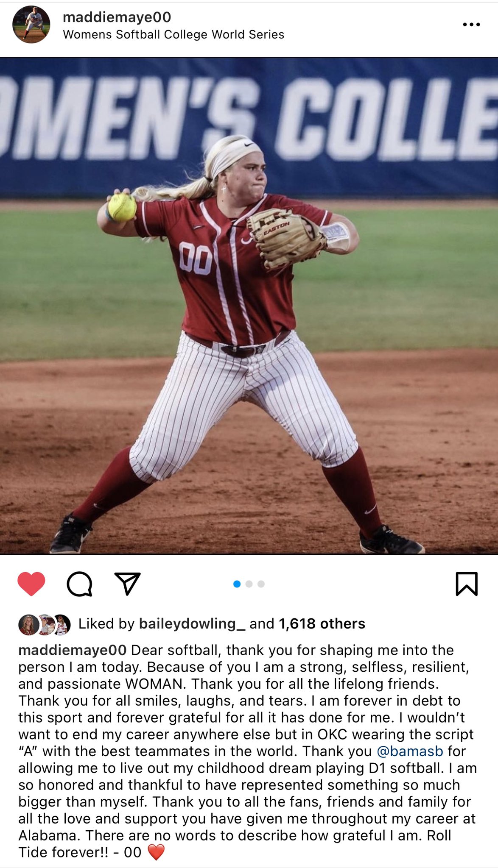Tap the red heart emoji ending caption
498x868 pixels.
[156, 852]
